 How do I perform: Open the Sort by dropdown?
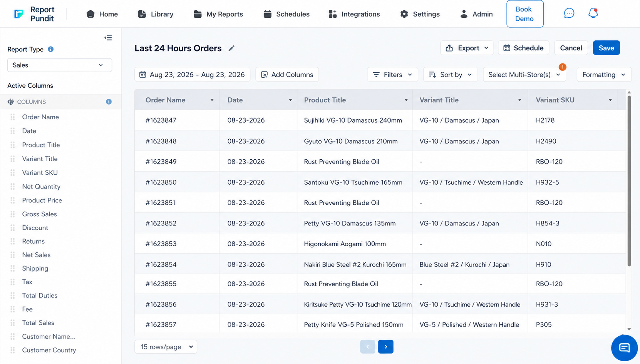pyautogui.click(x=450, y=75)
